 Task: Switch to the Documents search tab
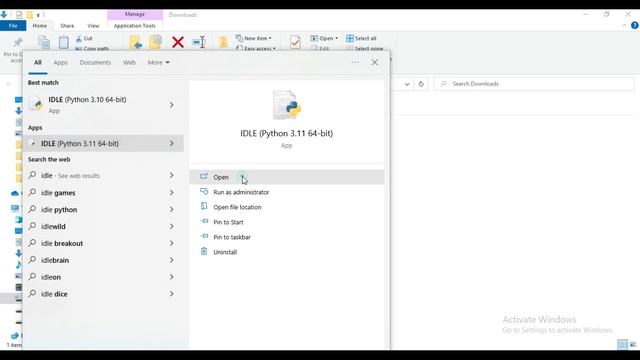click(95, 62)
